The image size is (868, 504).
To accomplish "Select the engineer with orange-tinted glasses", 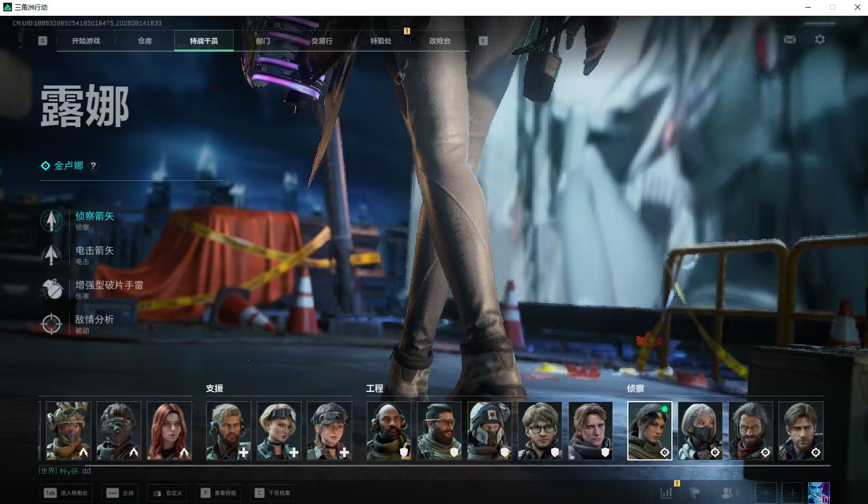I will (x=439, y=431).
